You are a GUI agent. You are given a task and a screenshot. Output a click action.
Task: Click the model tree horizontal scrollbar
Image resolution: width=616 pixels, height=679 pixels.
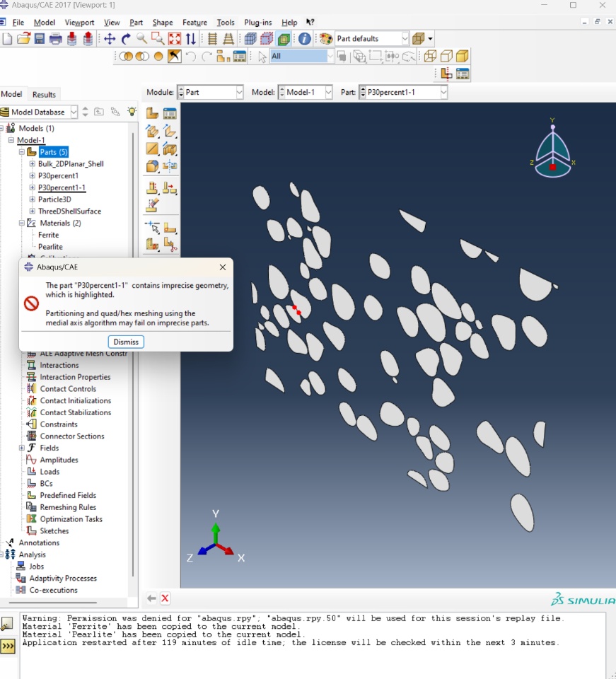tap(53, 603)
